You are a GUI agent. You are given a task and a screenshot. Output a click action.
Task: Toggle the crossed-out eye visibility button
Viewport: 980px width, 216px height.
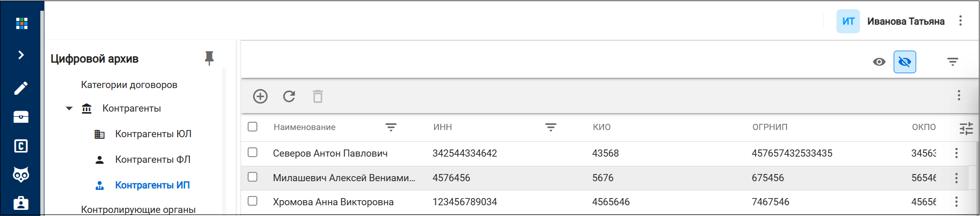pyautogui.click(x=904, y=62)
